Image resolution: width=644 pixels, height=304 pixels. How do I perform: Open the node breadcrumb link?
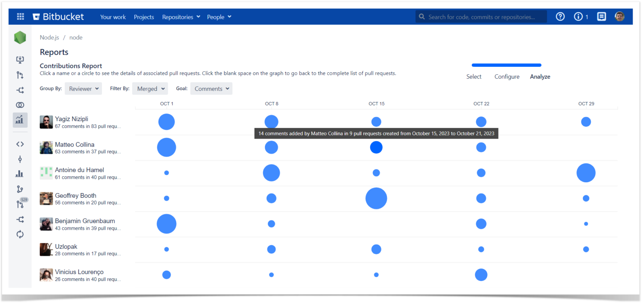pyautogui.click(x=76, y=37)
